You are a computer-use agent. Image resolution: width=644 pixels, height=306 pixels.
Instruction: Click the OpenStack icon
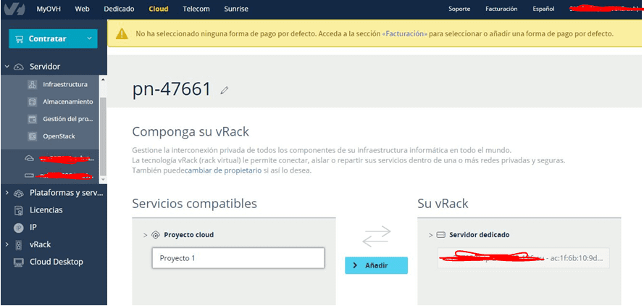(x=33, y=136)
